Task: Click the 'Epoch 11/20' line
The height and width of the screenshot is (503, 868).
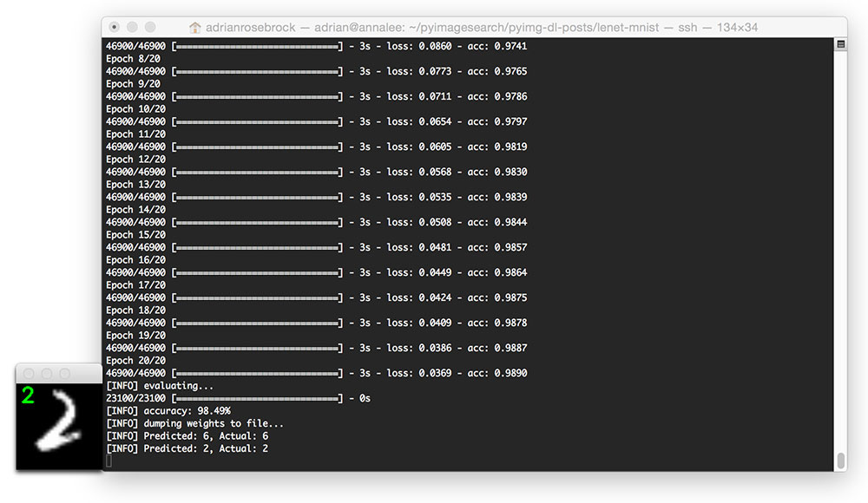Action: point(135,134)
